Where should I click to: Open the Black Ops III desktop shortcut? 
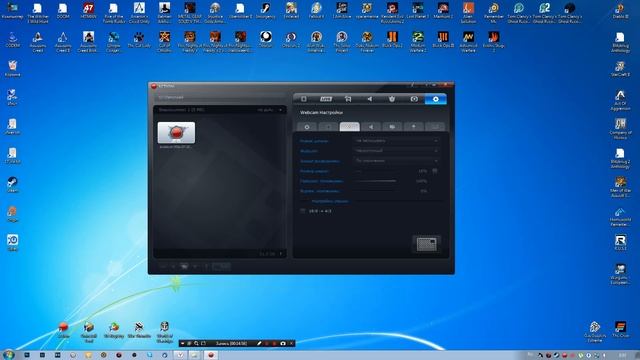point(443,40)
